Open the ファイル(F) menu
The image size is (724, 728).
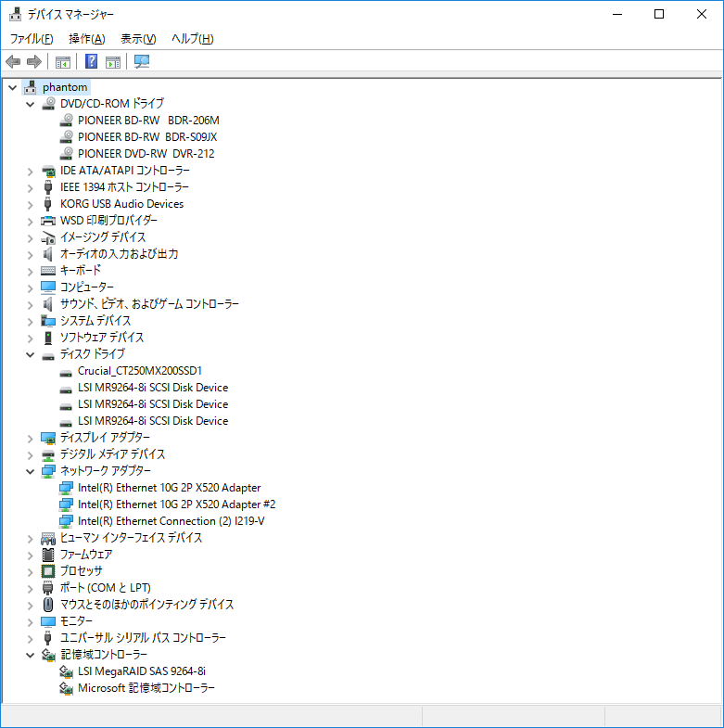[32, 39]
